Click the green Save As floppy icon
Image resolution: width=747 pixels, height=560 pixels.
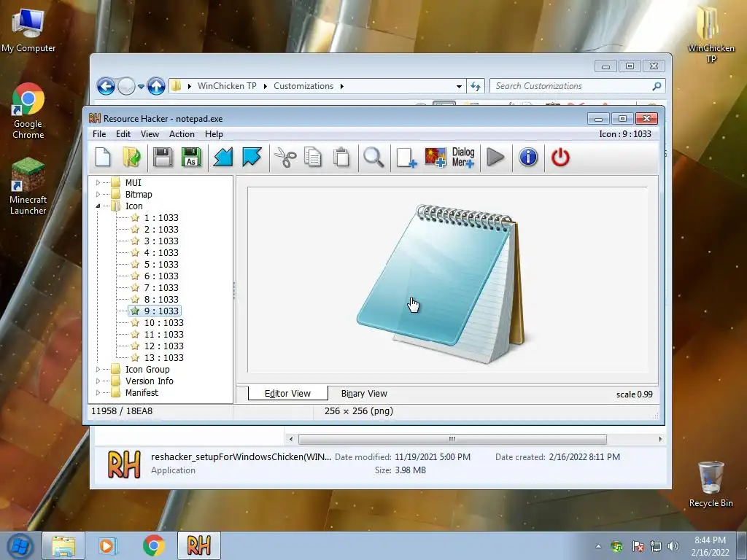(191, 157)
